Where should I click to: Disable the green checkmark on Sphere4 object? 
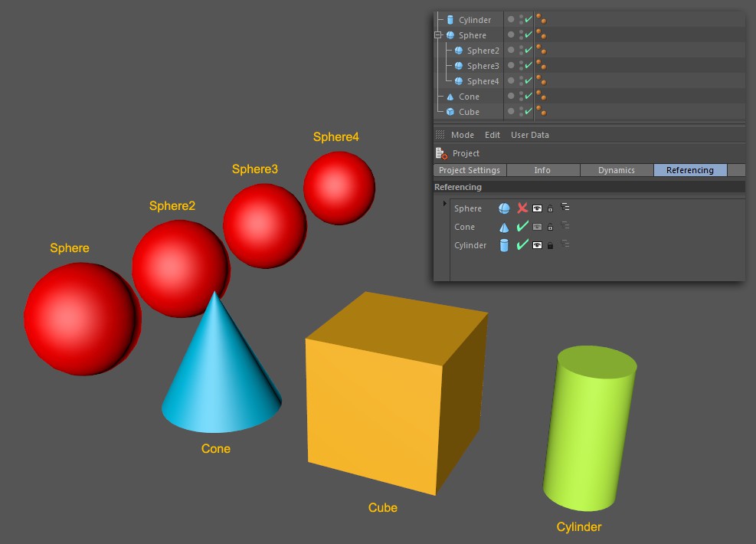point(528,81)
